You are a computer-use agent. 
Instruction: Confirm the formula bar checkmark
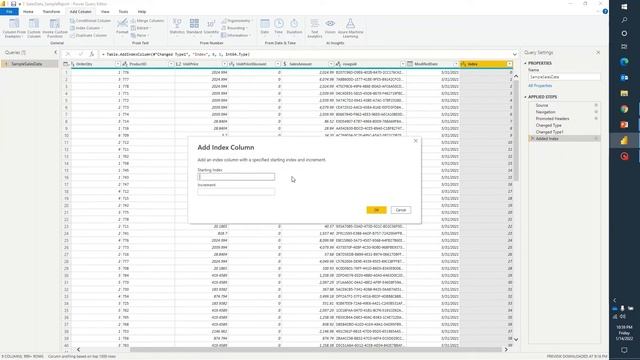click(x=80, y=54)
